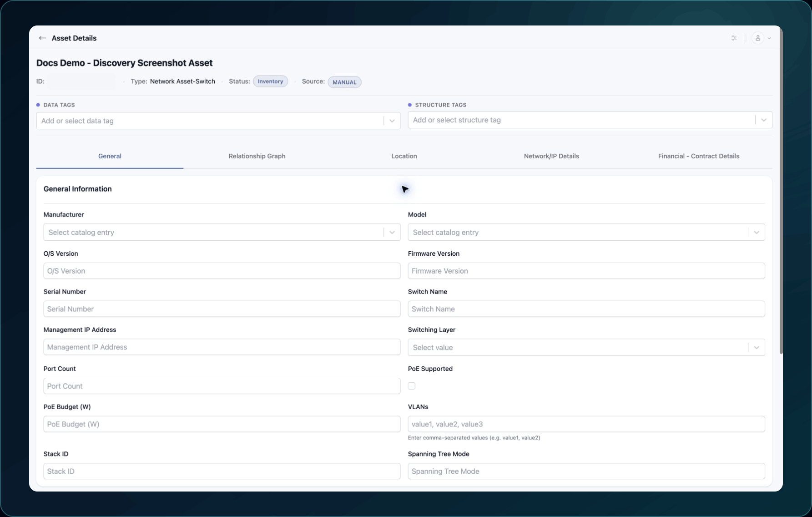Click into the Stack ID field
The height and width of the screenshot is (517, 812).
tap(222, 471)
